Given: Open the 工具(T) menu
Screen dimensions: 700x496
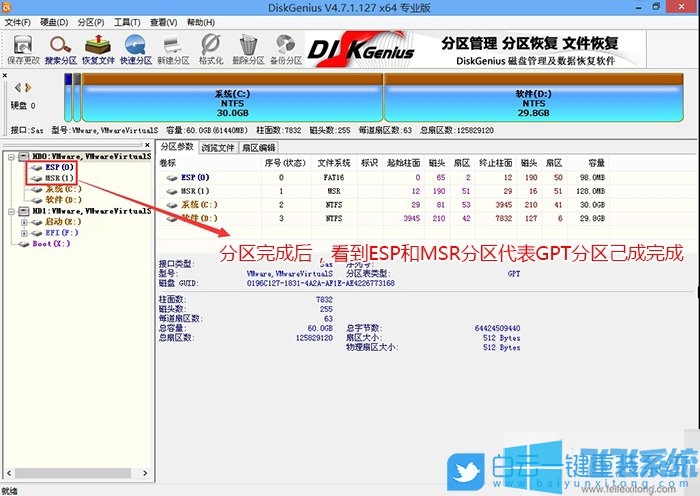Looking at the screenshot, I should tap(127, 22).
